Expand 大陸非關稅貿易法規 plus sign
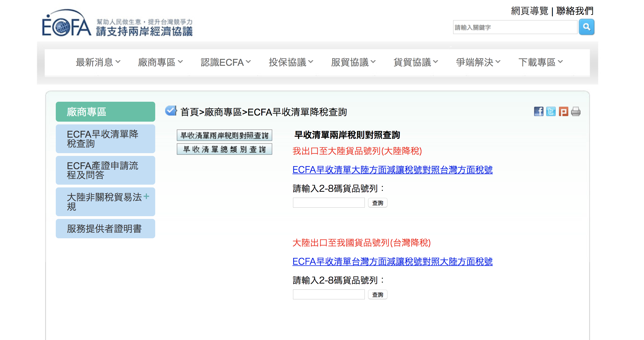 tap(146, 197)
